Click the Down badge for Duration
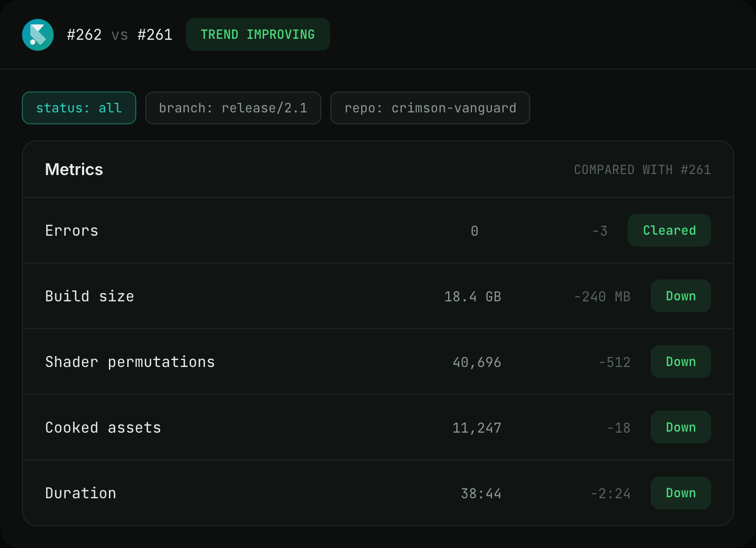Screen dimensions: 756x548 tap(681, 493)
